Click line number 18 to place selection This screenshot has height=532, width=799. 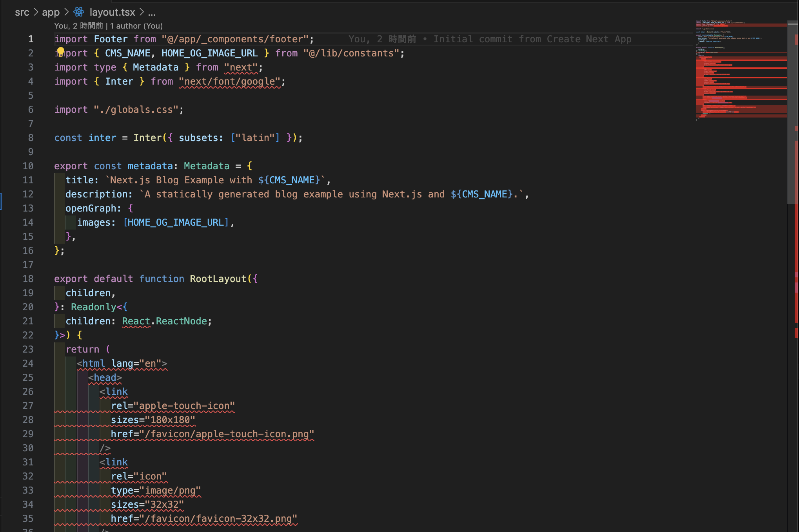(x=28, y=279)
